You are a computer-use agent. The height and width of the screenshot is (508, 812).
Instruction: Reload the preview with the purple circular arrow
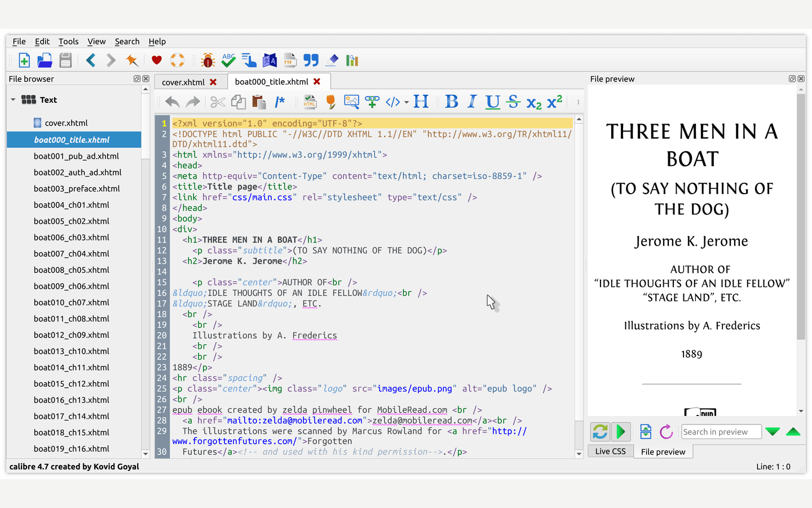666,432
